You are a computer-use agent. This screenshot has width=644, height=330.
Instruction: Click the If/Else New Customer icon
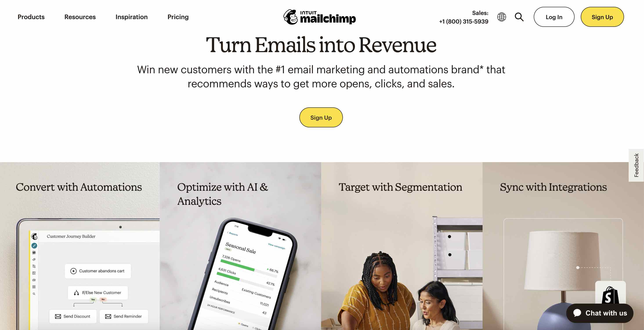point(76,292)
